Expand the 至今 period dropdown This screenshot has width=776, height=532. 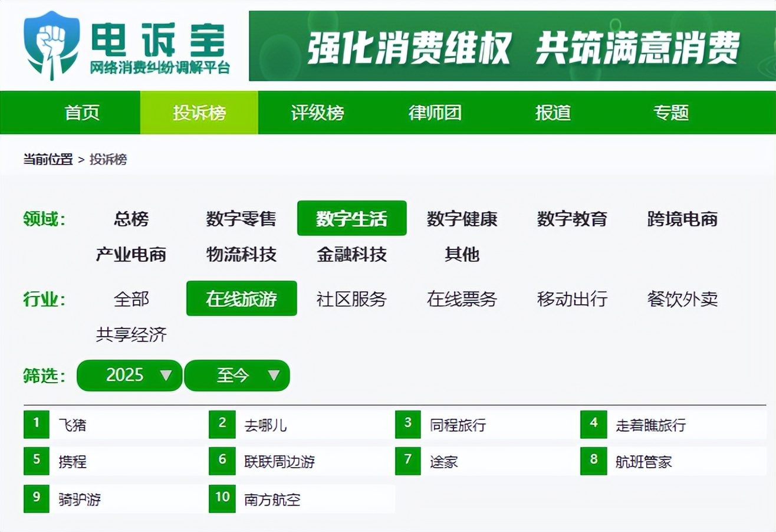(x=237, y=376)
